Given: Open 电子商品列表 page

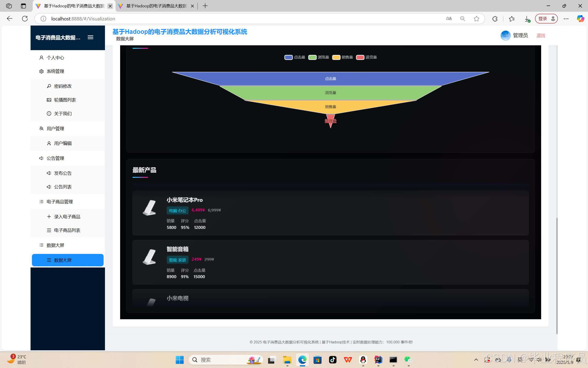Looking at the screenshot, I should pos(68,230).
